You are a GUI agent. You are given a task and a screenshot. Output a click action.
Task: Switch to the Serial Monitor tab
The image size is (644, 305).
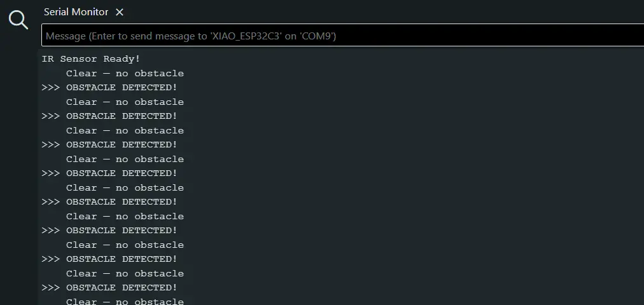tap(76, 12)
